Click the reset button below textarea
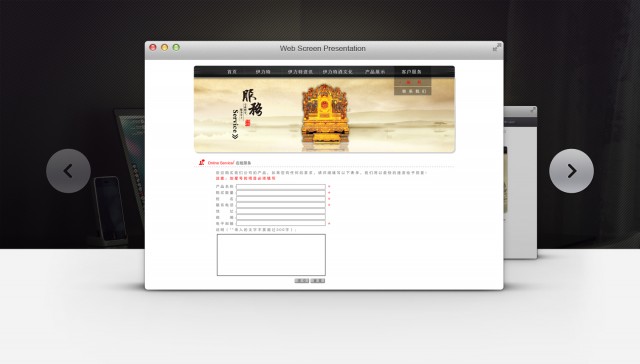The height and width of the screenshot is (364, 640). click(x=318, y=281)
